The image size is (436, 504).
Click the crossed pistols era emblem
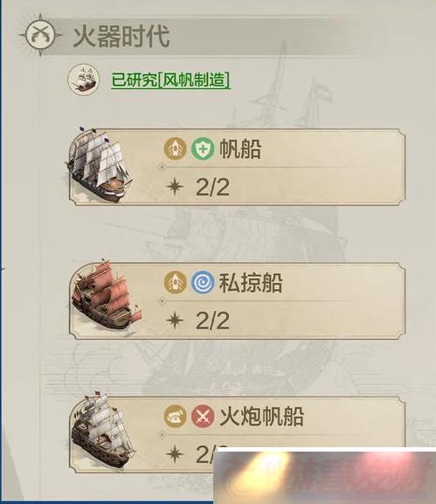(x=39, y=35)
